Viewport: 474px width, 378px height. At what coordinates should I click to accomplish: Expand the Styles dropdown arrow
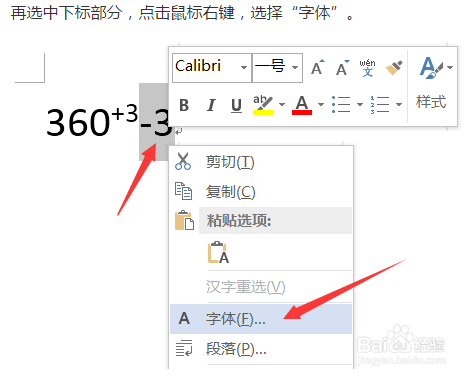click(450, 68)
